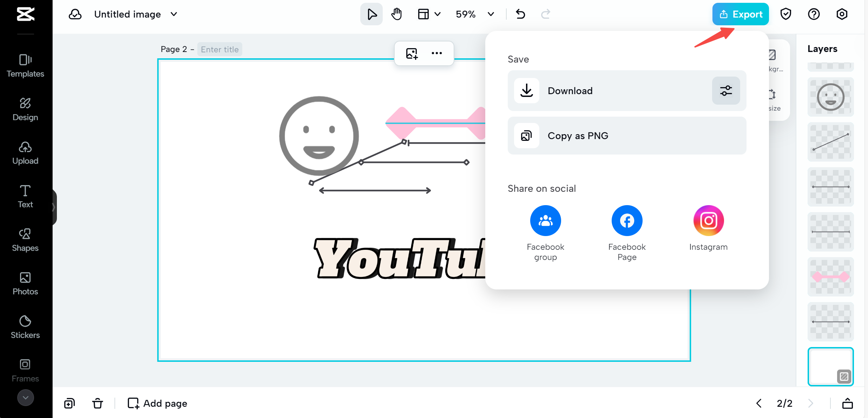Open the layout options dropdown arrow
Image resolution: width=868 pixels, height=418 pixels.
pos(438,14)
